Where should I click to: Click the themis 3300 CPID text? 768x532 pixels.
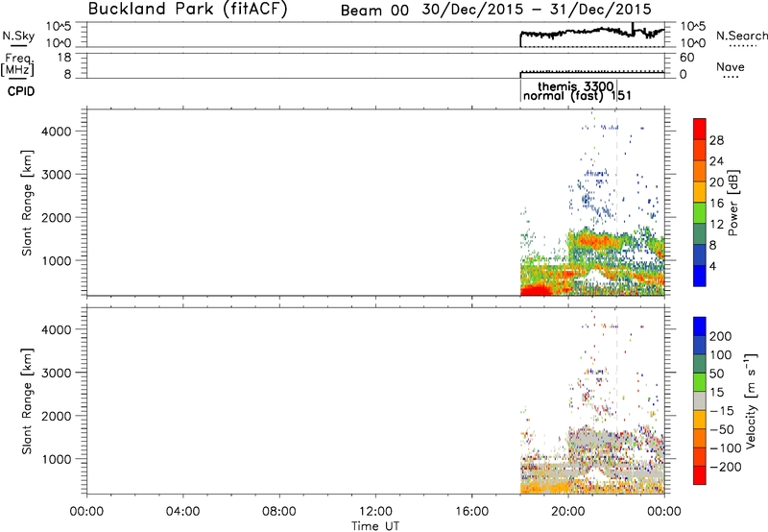coord(575,86)
